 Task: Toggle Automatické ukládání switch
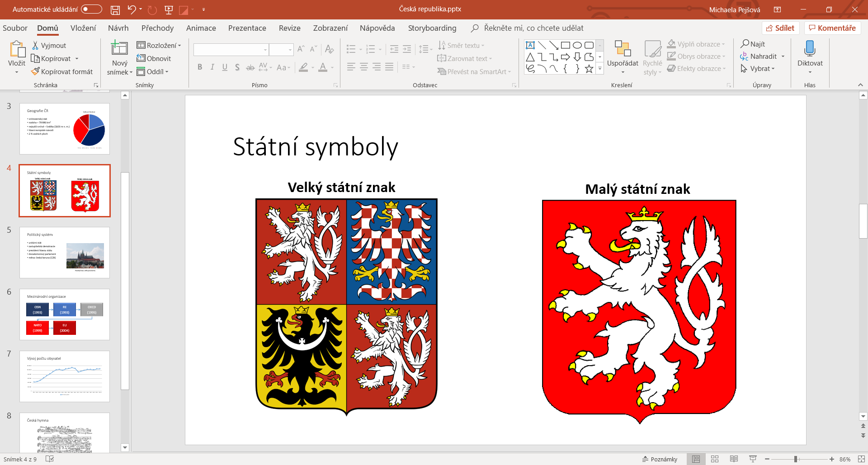click(91, 9)
